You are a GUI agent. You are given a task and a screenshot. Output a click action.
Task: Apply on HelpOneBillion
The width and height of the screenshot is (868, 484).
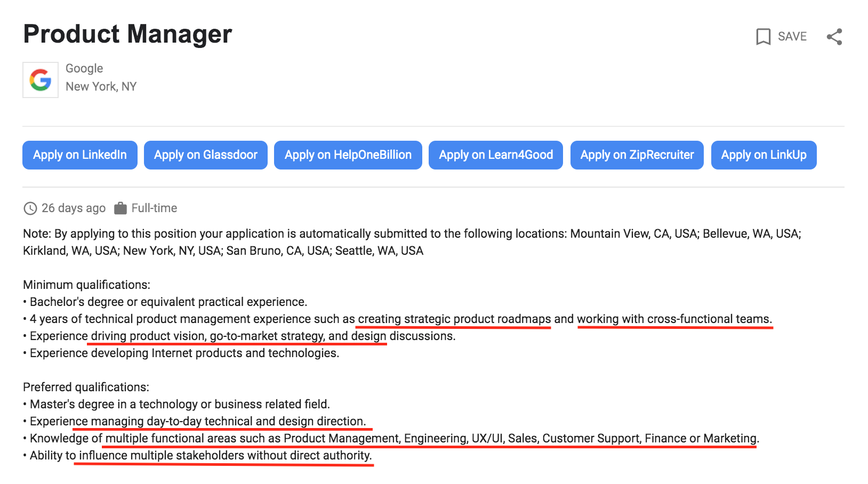coord(348,155)
